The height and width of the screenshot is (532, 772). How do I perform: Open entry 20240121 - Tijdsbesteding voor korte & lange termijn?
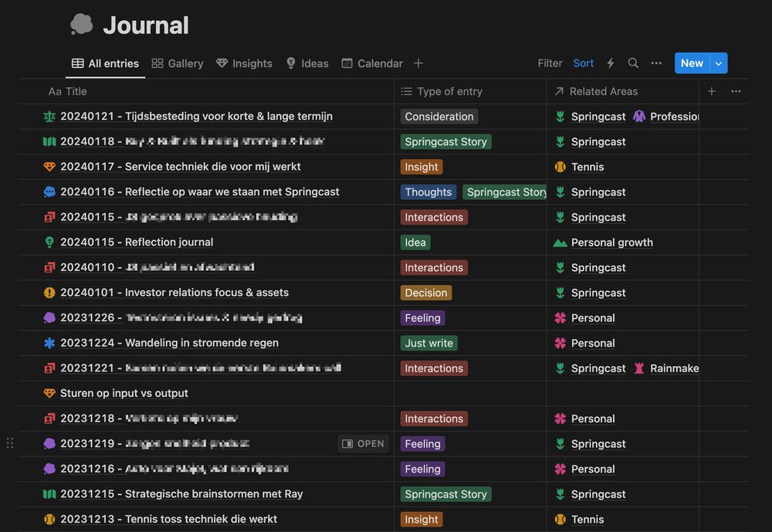pos(196,117)
